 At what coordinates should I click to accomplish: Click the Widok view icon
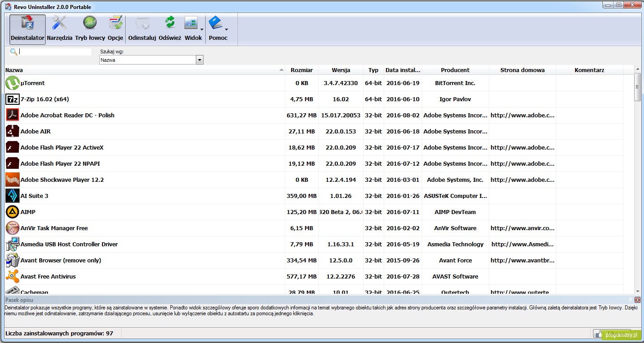(x=191, y=22)
